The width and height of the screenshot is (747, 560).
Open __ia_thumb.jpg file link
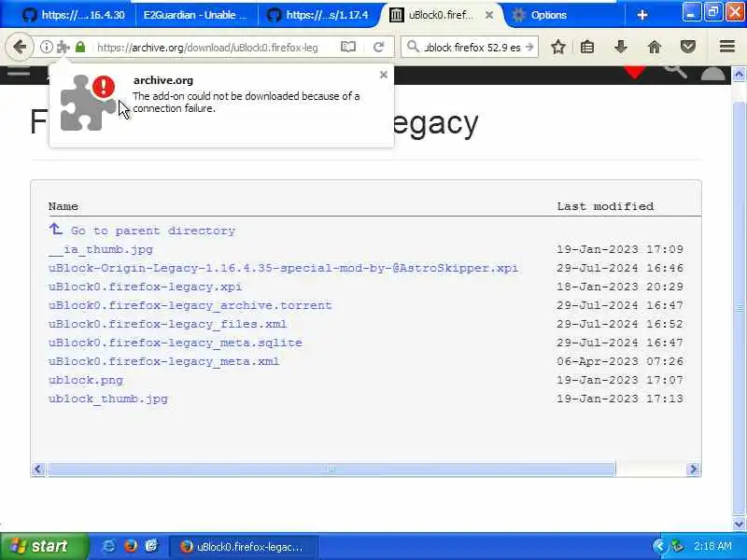(101, 249)
